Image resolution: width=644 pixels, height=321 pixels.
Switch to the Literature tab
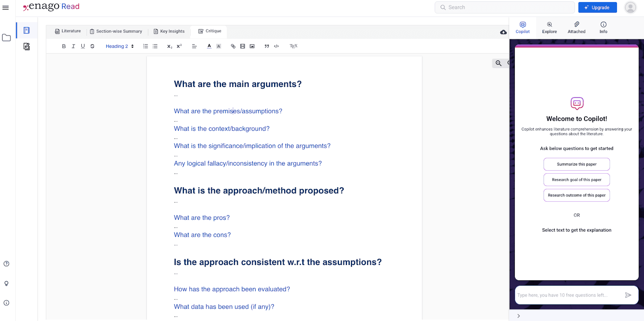click(x=68, y=31)
